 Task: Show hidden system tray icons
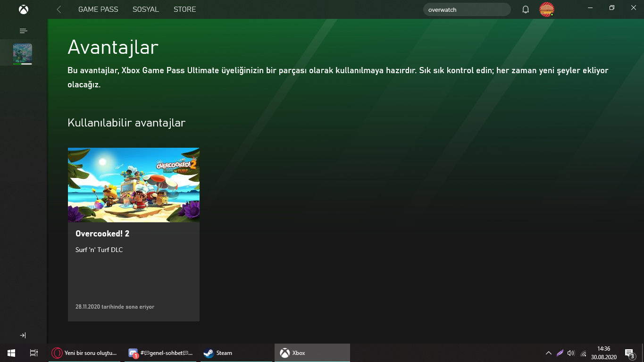click(x=548, y=353)
